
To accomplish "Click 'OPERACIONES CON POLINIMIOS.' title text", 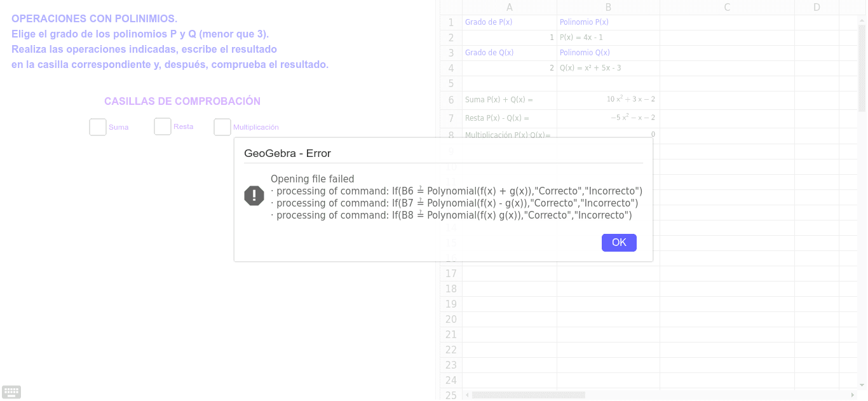I will point(94,19).
